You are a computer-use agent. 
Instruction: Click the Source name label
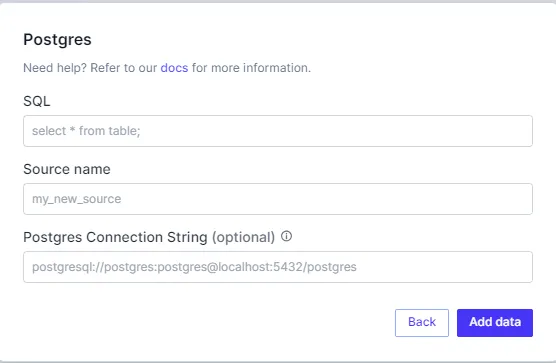tap(67, 169)
